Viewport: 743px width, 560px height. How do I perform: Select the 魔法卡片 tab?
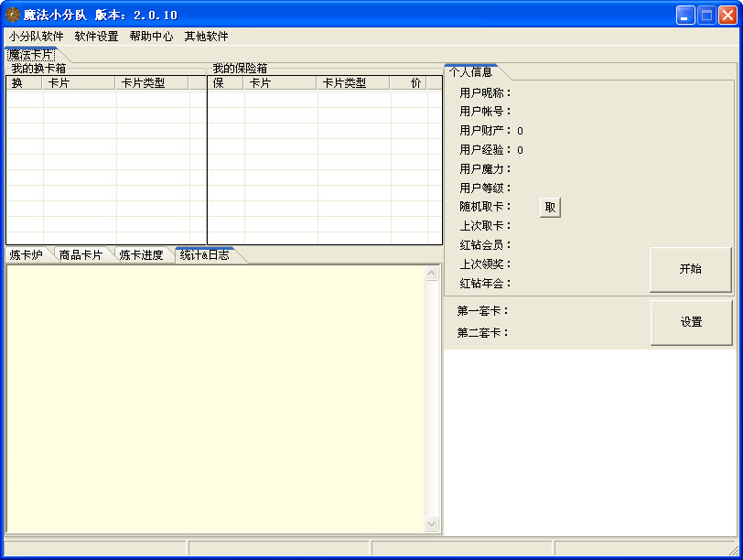[x=31, y=55]
